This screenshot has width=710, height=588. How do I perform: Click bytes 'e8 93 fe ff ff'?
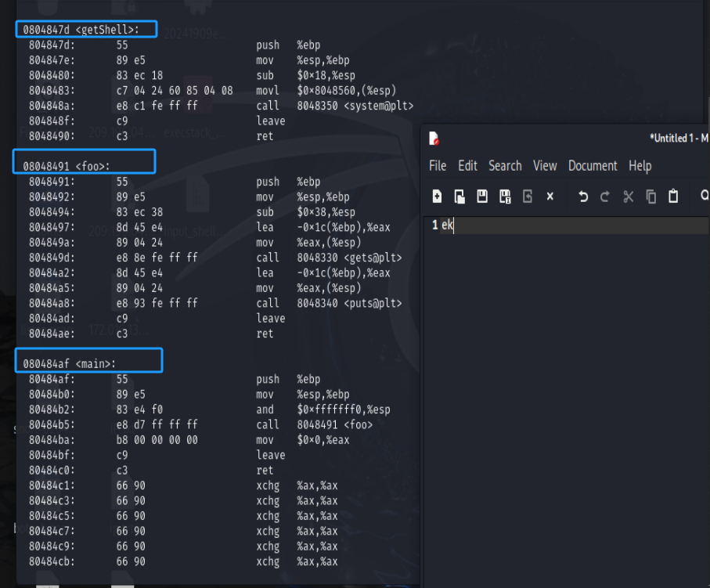(157, 304)
